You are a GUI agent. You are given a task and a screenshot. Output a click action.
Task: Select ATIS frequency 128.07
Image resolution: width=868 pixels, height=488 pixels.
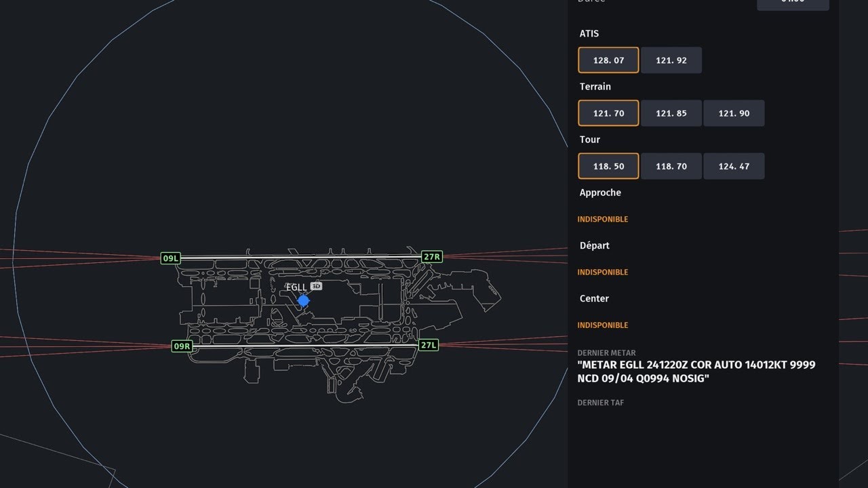point(608,60)
